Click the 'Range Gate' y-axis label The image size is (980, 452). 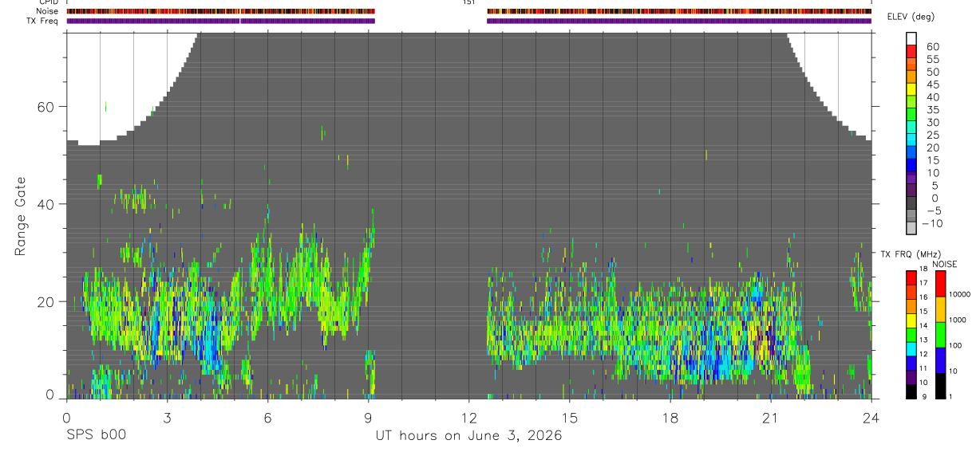click(22, 216)
